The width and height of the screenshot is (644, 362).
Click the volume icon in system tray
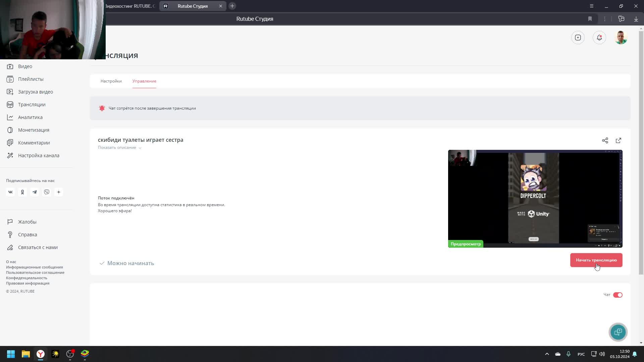click(x=602, y=354)
